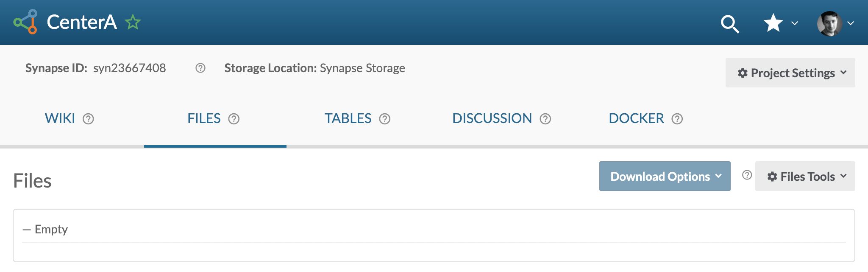Screen dimensions: 868x272
Task: Open the Project Settings dropdown
Action: [x=790, y=73]
